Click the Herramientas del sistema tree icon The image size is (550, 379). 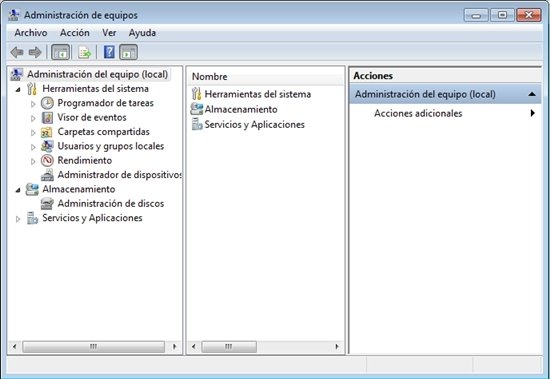coord(32,89)
